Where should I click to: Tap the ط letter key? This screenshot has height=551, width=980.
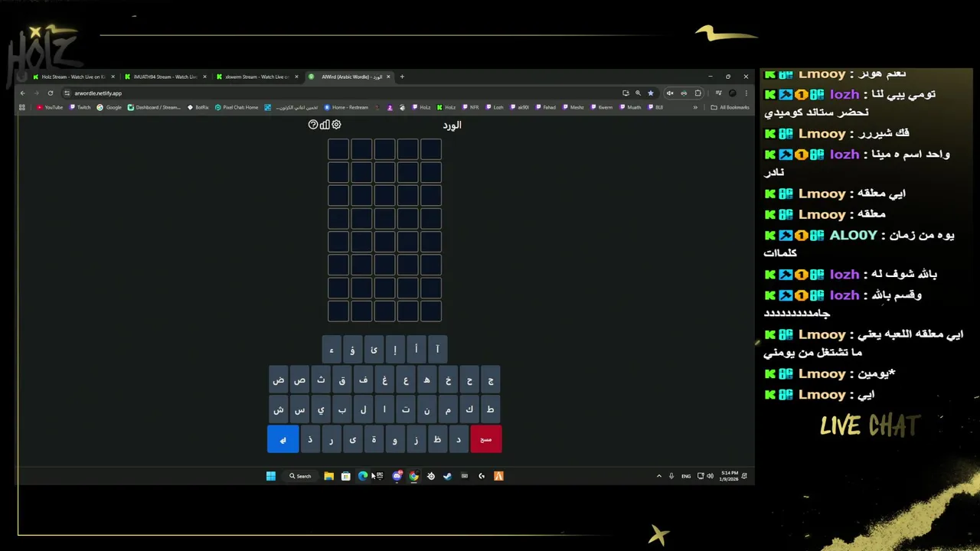point(491,409)
